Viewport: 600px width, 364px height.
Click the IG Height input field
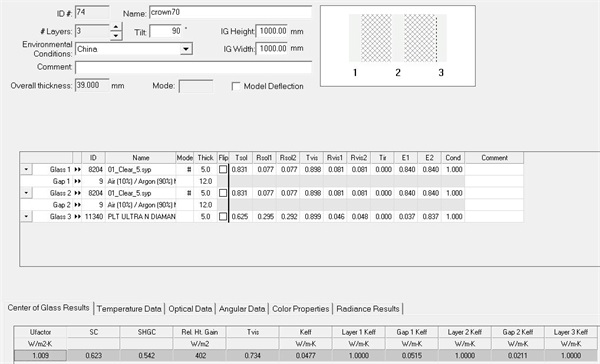[272, 31]
